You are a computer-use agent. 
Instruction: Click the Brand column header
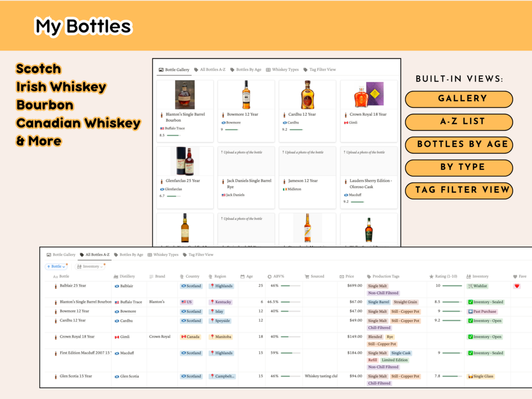[x=157, y=277]
